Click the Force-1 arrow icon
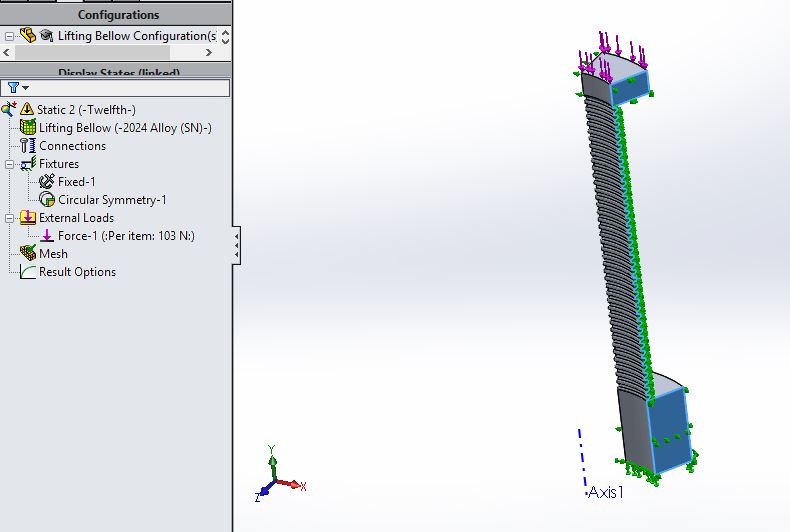790x532 pixels. click(x=47, y=235)
